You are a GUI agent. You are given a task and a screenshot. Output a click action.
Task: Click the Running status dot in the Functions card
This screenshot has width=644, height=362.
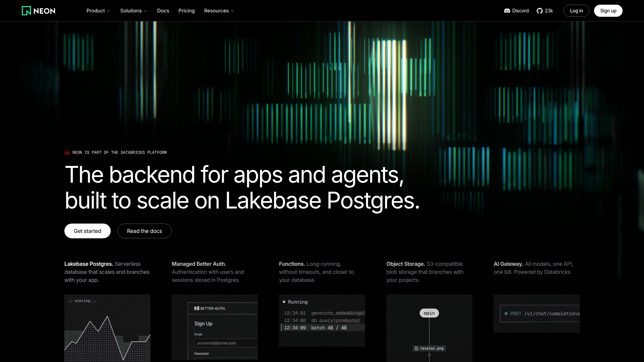click(284, 302)
